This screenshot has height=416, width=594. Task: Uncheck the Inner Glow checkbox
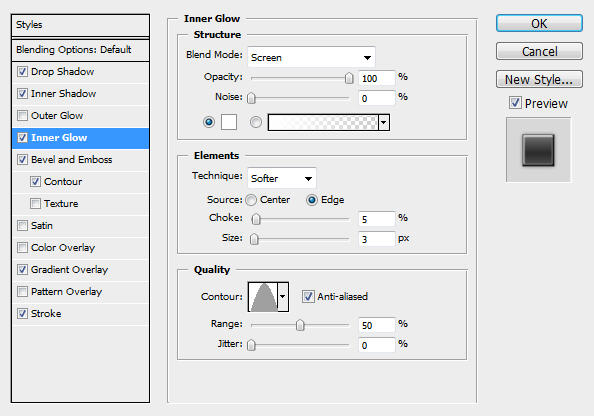(x=22, y=137)
